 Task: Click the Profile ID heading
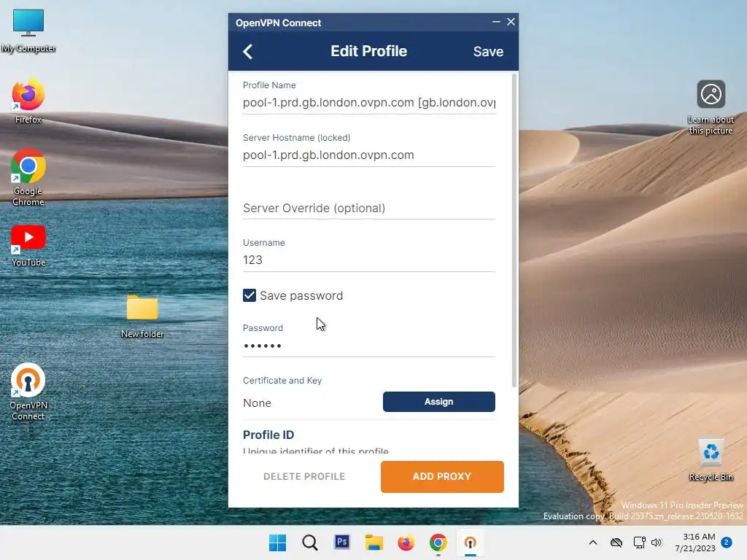[268, 435]
